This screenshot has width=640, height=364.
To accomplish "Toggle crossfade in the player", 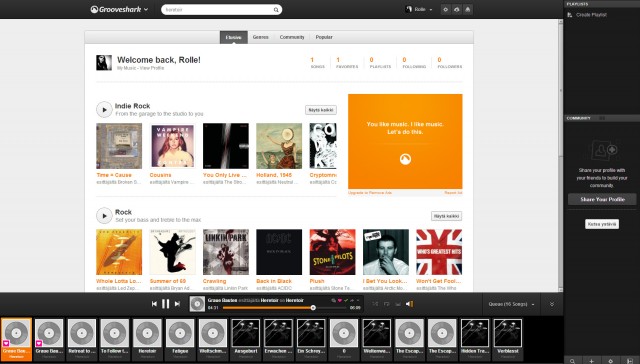I will [x=398, y=304].
